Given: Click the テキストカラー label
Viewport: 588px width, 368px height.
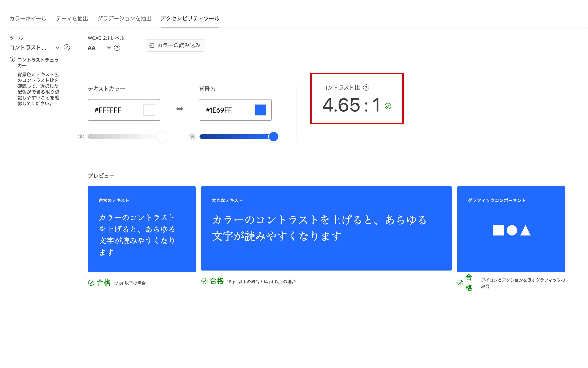Looking at the screenshot, I should click(106, 89).
